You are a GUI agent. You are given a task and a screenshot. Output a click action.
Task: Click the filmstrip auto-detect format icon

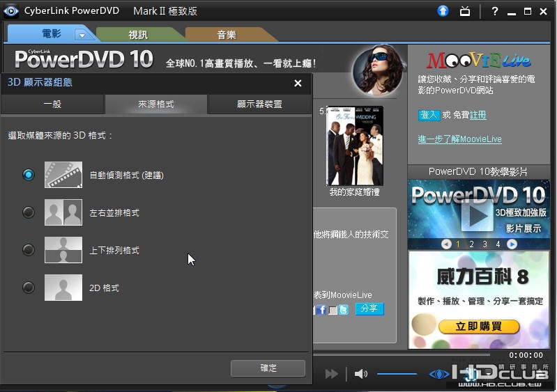(63, 175)
